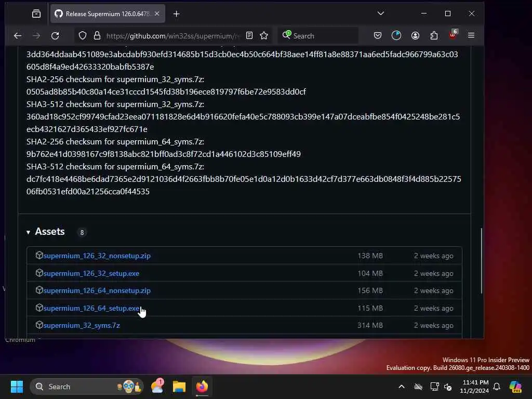
Task: Click the Assets count badge 8
Action: pos(82,232)
